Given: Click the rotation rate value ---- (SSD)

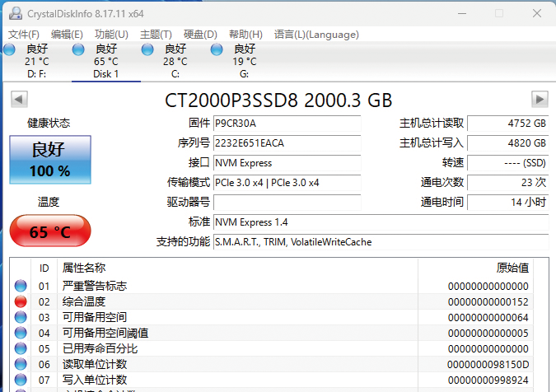Looking at the screenshot, I should coord(507,163).
